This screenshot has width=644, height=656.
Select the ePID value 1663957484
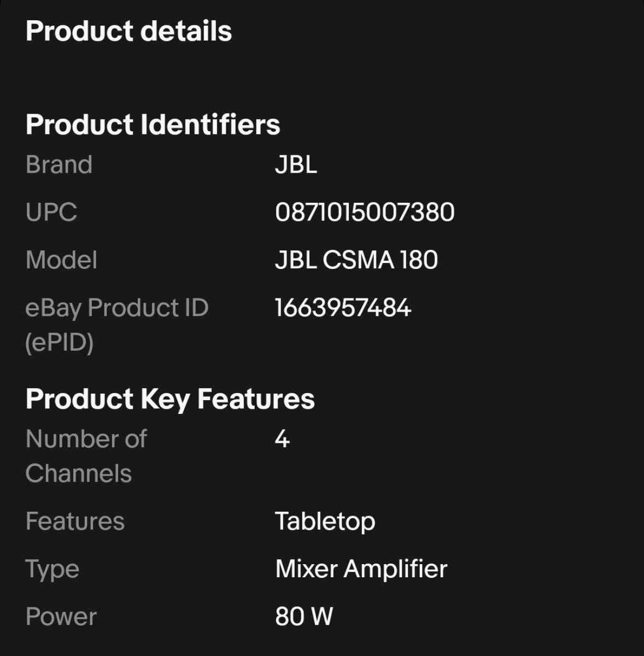point(343,308)
